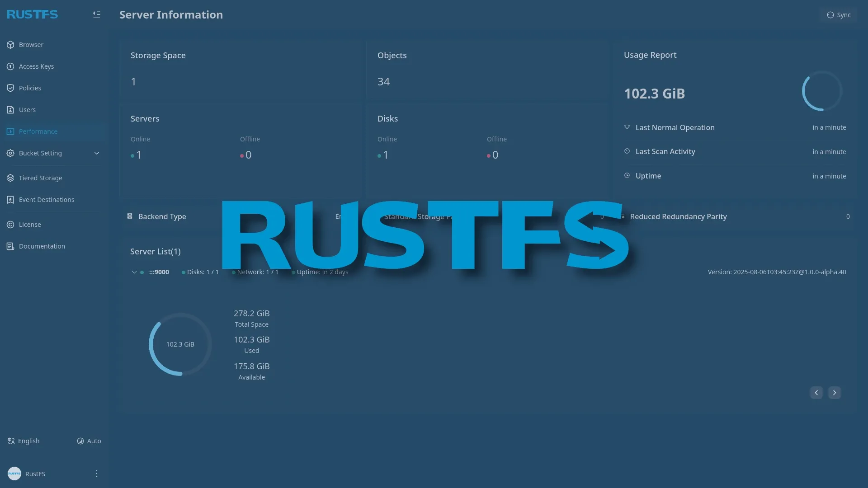Click the 102.3 GiB disk usage ring
This screenshot has width=868, height=488.
click(x=180, y=344)
